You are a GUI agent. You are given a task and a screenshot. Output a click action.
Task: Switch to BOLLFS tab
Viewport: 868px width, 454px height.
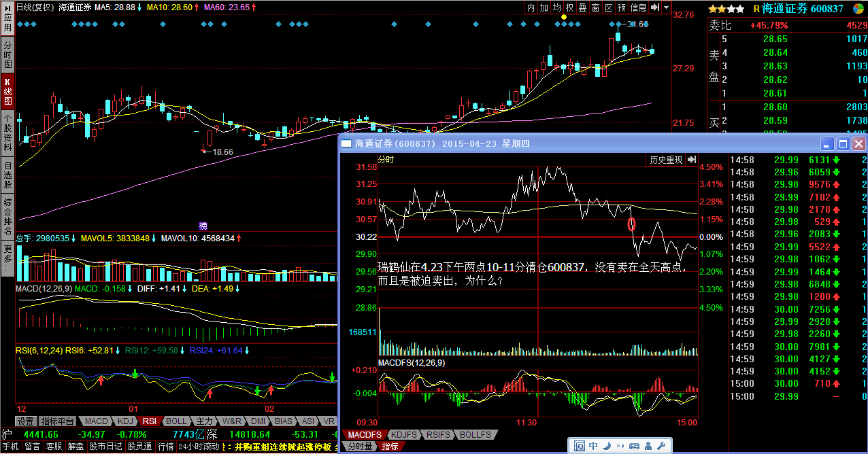tap(475, 434)
